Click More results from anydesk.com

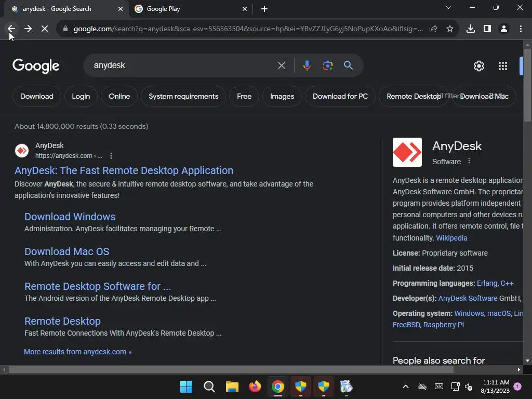coord(78,352)
